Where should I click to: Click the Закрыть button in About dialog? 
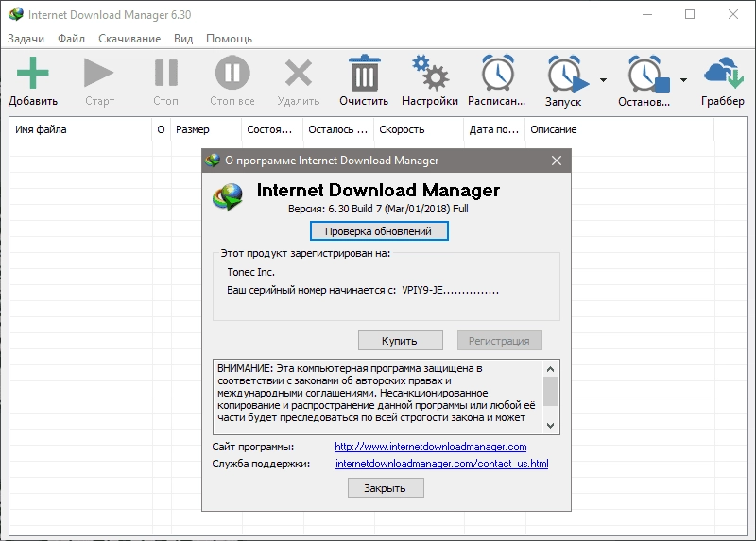pos(386,487)
